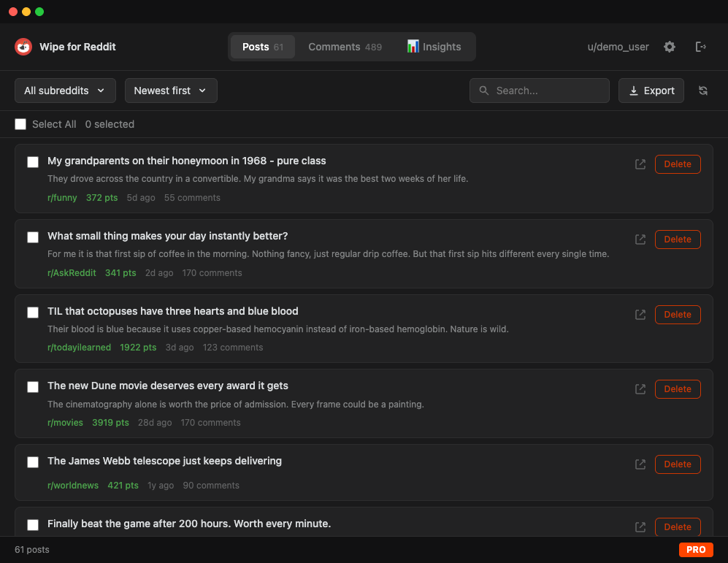
Task: Click the 'My grandparents on their honeymoon' title
Action: click(187, 161)
